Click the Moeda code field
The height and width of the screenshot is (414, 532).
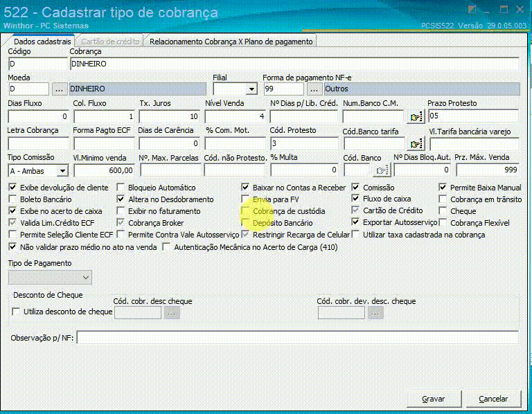28,89
